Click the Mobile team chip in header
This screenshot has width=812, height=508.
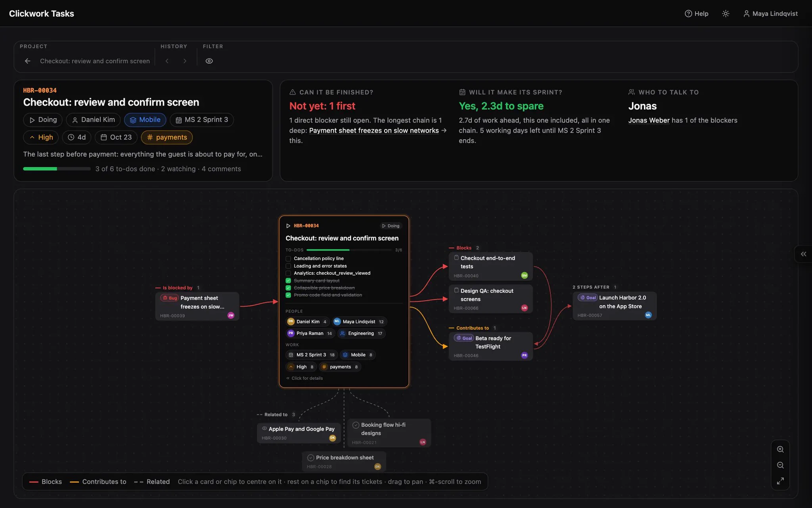[145, 120]
